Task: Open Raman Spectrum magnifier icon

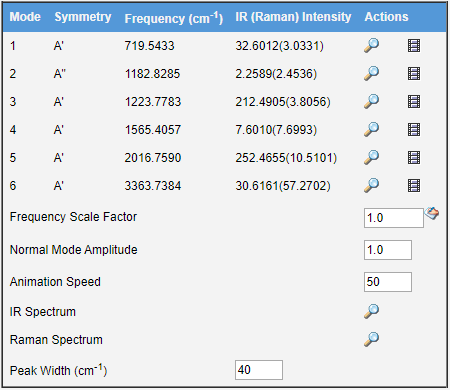Action: click(371, 339)
